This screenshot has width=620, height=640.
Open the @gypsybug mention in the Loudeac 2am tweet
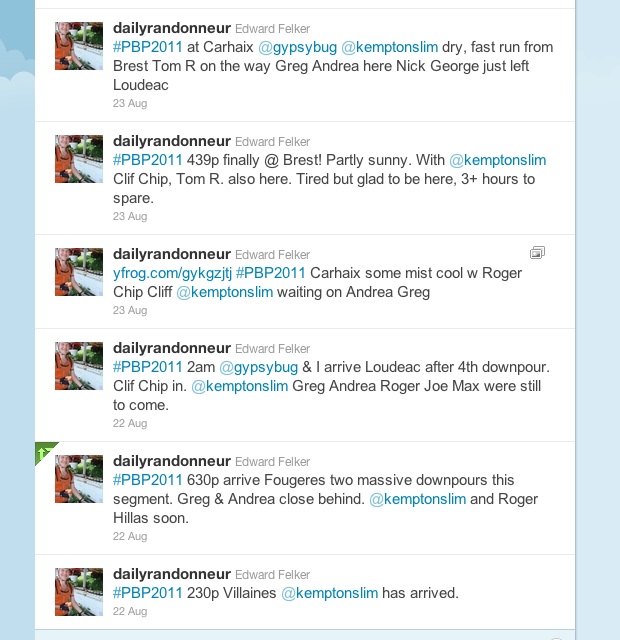click(259, 367)
